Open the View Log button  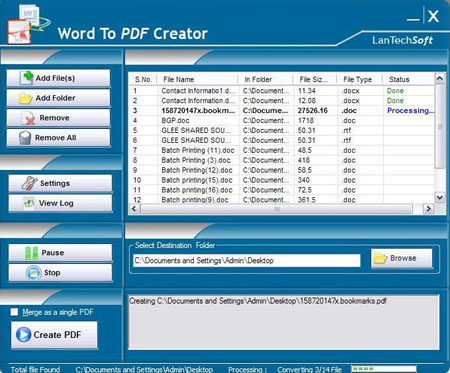[60, 203]
